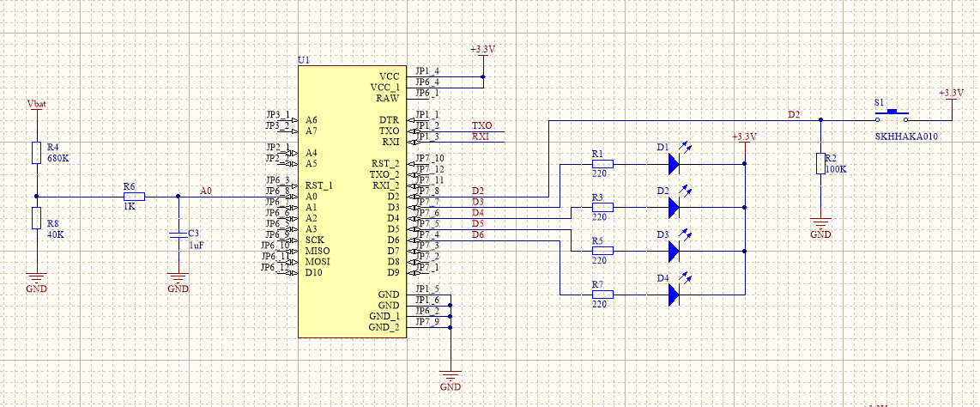Pick resistor R7 220 ohm symbol
Screen dimensions: 980x407
point(603,295)
